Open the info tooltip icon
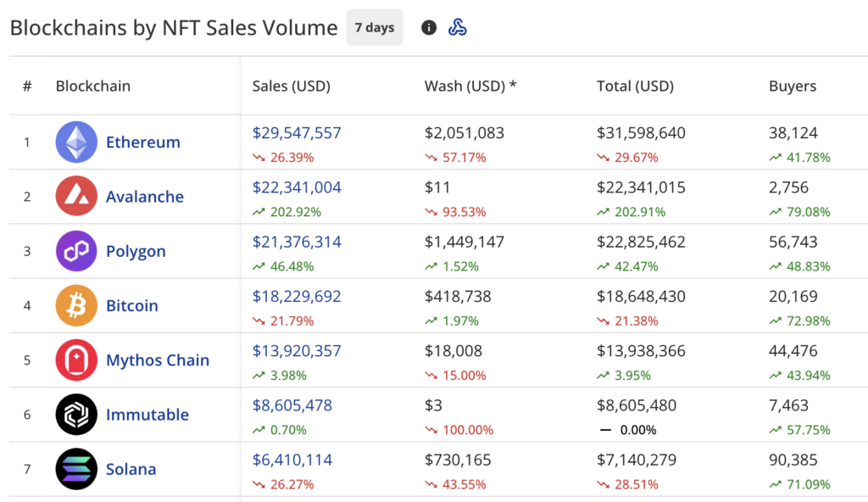868x502 pixels. click(428, 26)
